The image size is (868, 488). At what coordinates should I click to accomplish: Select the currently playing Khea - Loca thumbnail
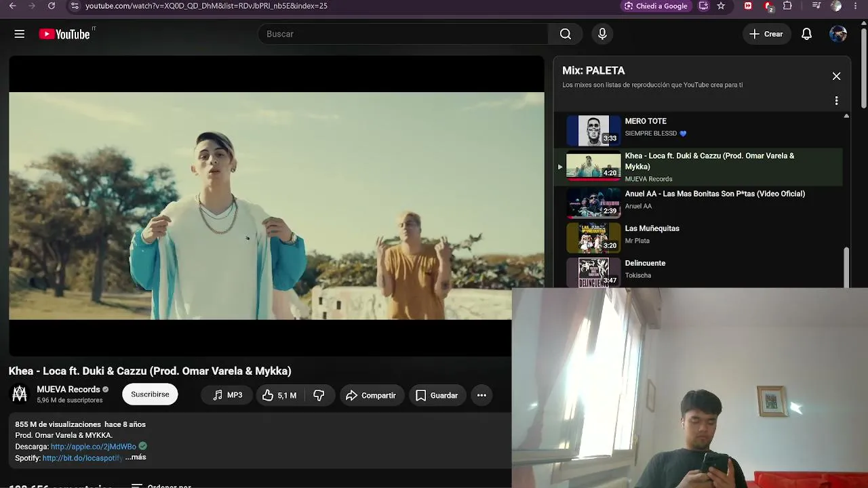[x=593, y=167]
